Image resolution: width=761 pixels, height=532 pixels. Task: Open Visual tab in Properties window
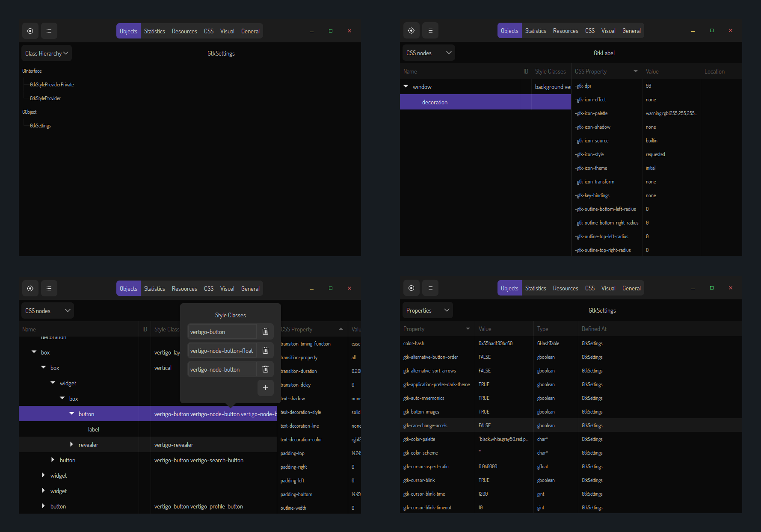point(608,288)
